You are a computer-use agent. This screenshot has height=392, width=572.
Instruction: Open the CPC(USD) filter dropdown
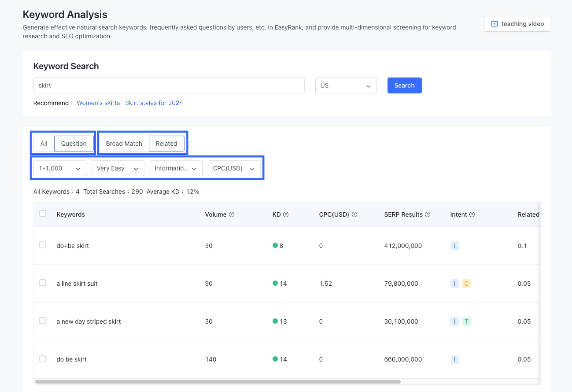pos(234,168)
